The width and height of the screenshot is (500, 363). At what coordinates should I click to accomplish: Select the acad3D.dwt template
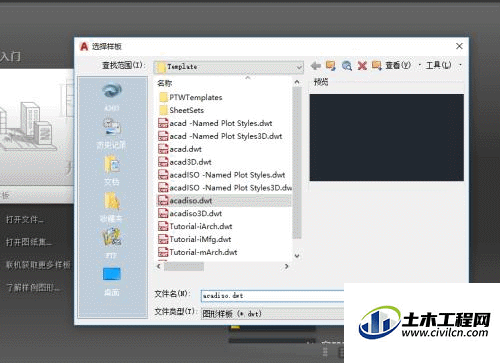click(185, 162)
